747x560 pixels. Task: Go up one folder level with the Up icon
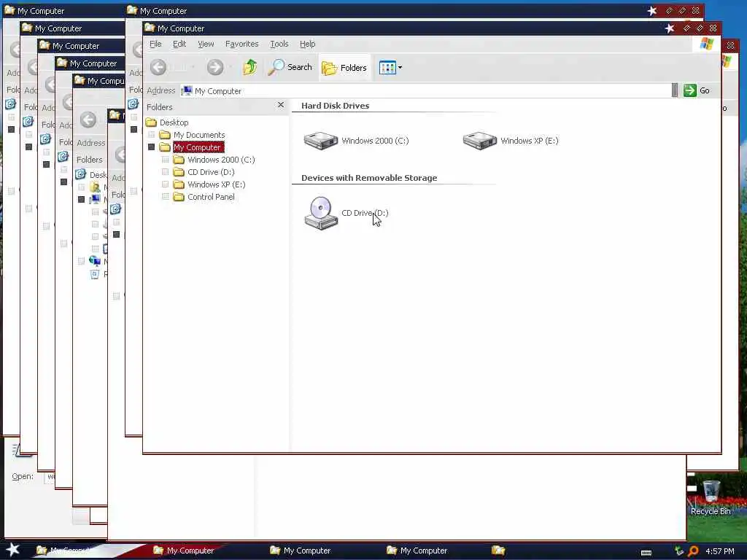pyautogui.click(x=249, y=67)
